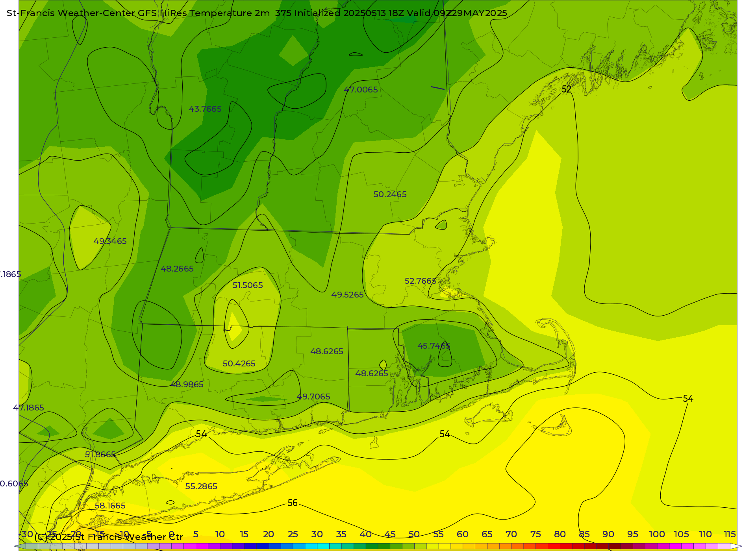Viewport: 756px width, 551px height.
Task: Click the color scale's right arrow end
Action: 736,546
